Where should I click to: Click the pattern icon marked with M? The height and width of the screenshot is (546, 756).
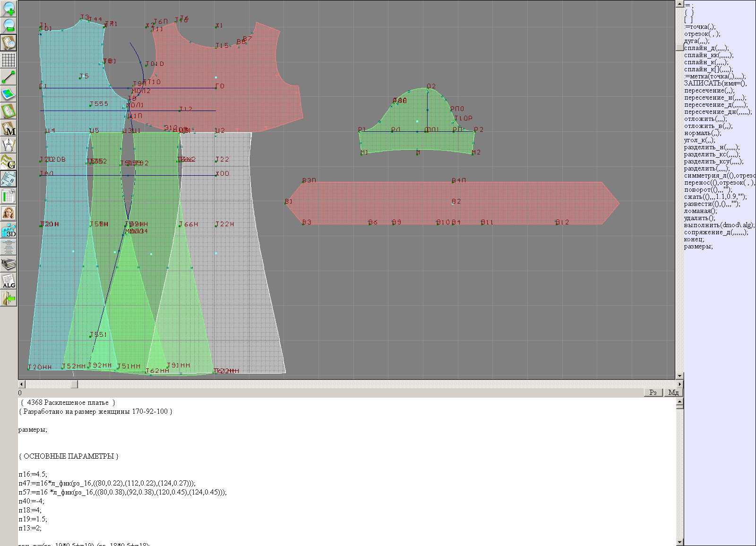[9, 128]
